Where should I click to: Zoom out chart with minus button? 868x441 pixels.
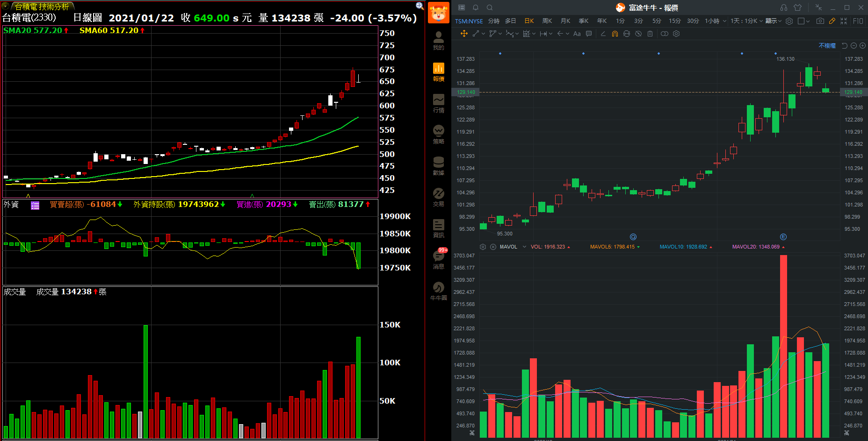(x=854, y=46)
